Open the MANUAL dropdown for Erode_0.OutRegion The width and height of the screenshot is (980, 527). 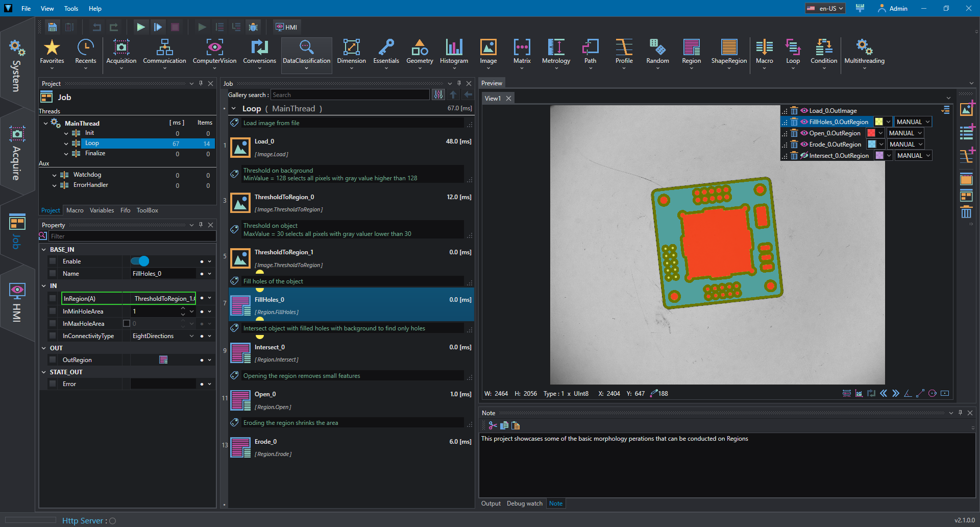coord(906,145)
